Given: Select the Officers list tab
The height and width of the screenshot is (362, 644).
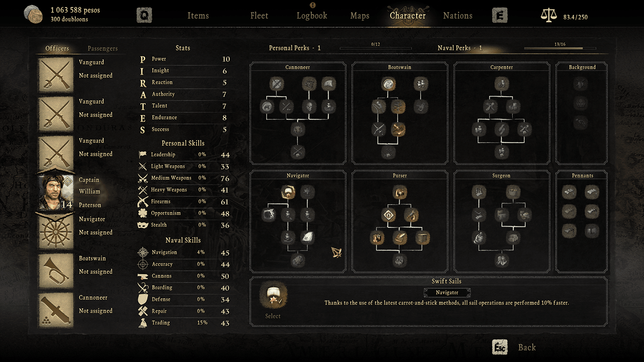Looking at the screenshot, I should (57, 48).
